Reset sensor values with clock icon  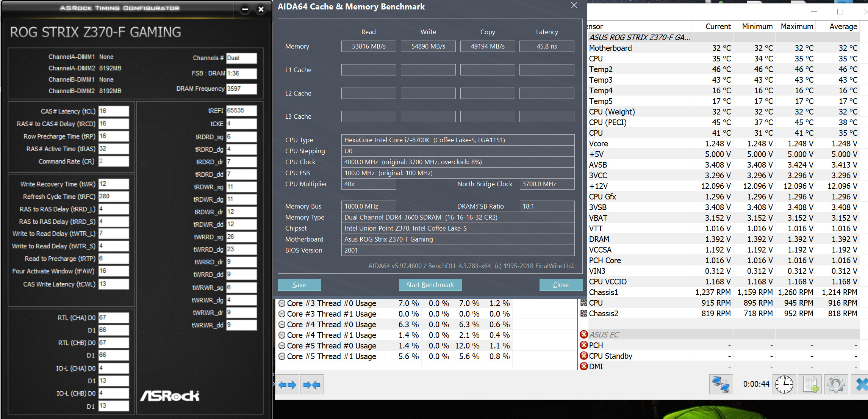pyautogui.click(x=784, y=384)
